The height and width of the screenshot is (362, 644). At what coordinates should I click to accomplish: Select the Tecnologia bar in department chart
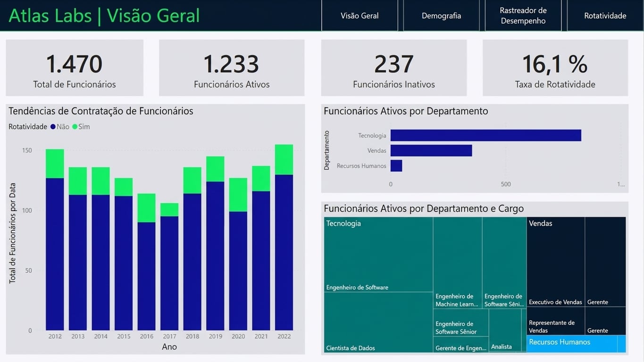485,135
